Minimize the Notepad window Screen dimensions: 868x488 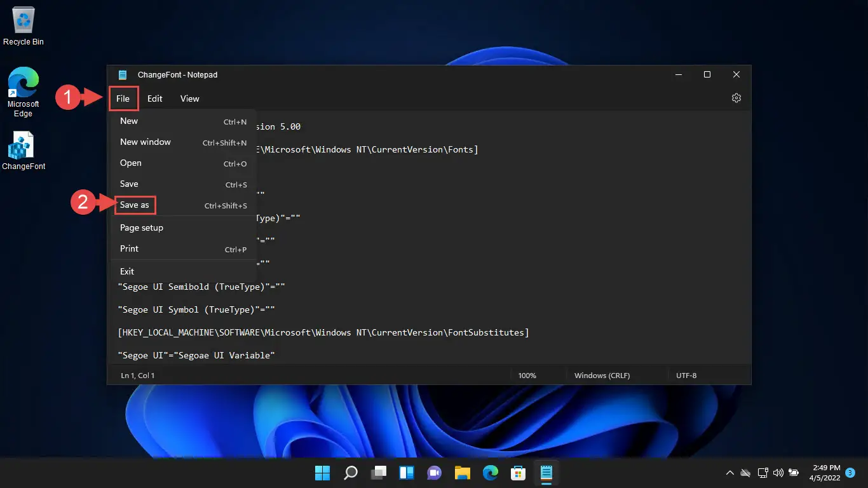[x=678, y=75]
